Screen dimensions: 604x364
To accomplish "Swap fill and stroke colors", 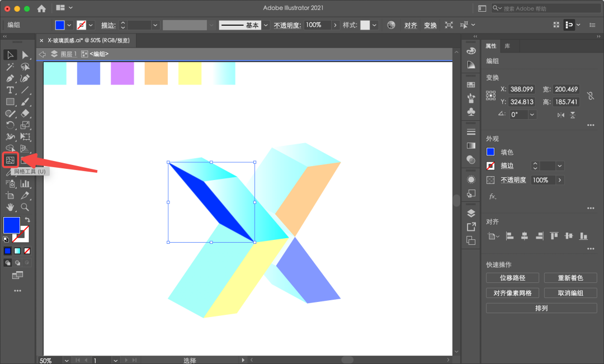I will 27,220.
